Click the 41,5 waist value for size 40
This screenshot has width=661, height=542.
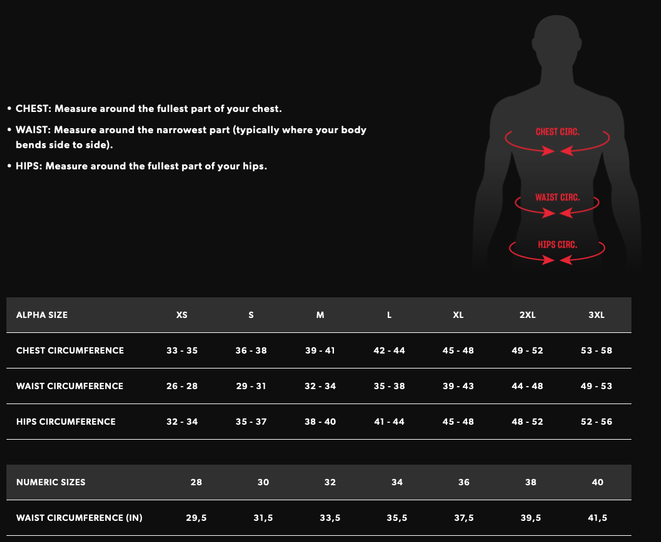coord(596,518)
